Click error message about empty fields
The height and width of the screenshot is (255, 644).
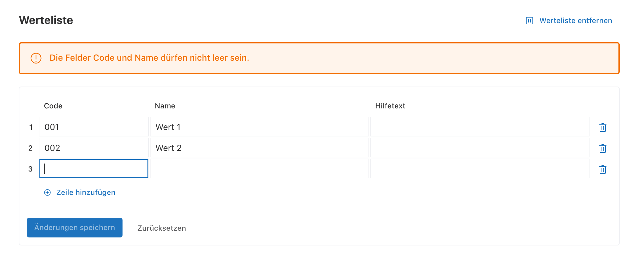click(x=149, y=58)
